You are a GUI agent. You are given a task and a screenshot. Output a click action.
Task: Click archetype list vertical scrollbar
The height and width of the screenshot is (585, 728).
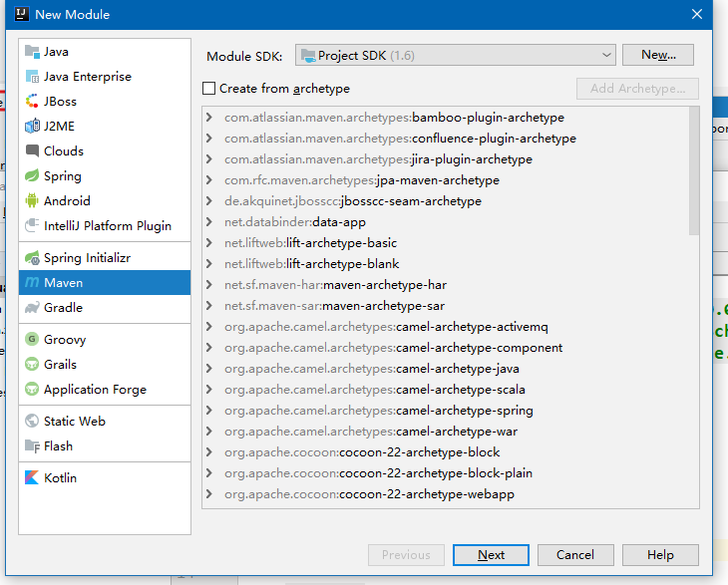694,170
